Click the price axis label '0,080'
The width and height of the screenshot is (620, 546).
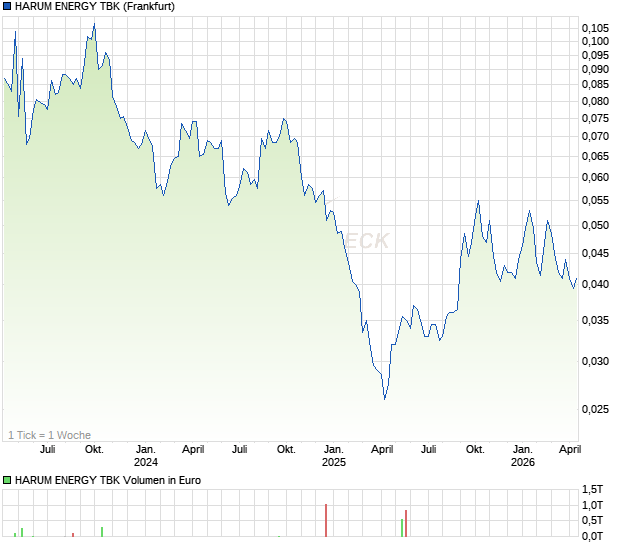point(595,101)
